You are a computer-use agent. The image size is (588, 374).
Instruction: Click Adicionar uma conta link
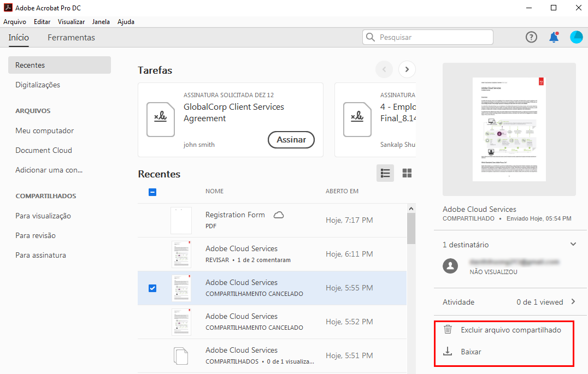pyautogui.click(x=49, y=170)
